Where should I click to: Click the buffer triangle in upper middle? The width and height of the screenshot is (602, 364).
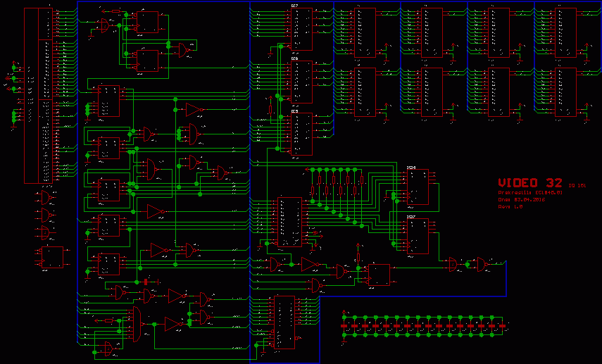click(x=192, y=109)
